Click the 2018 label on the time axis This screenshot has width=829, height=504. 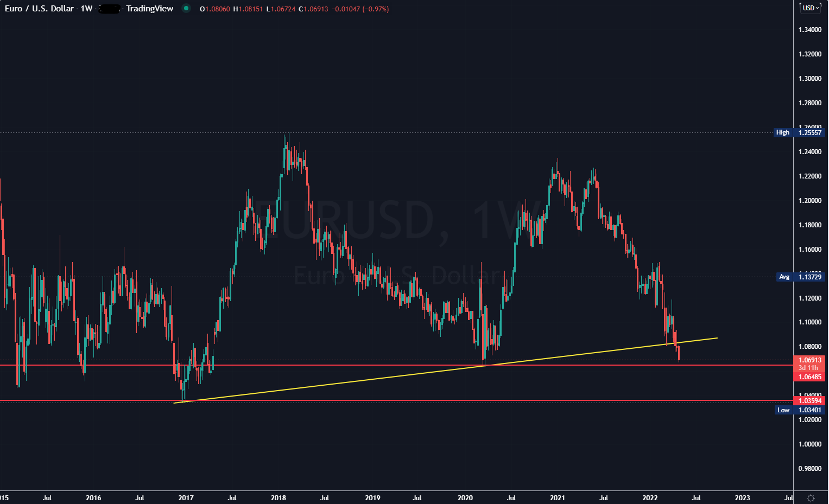point(279,497)
